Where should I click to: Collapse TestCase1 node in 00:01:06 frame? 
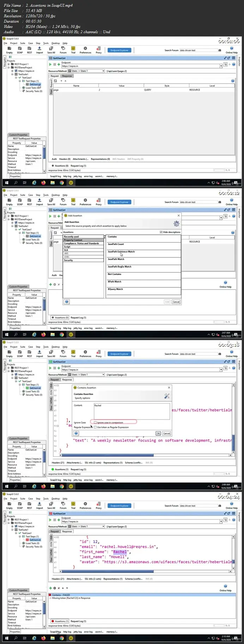[16, 78]
